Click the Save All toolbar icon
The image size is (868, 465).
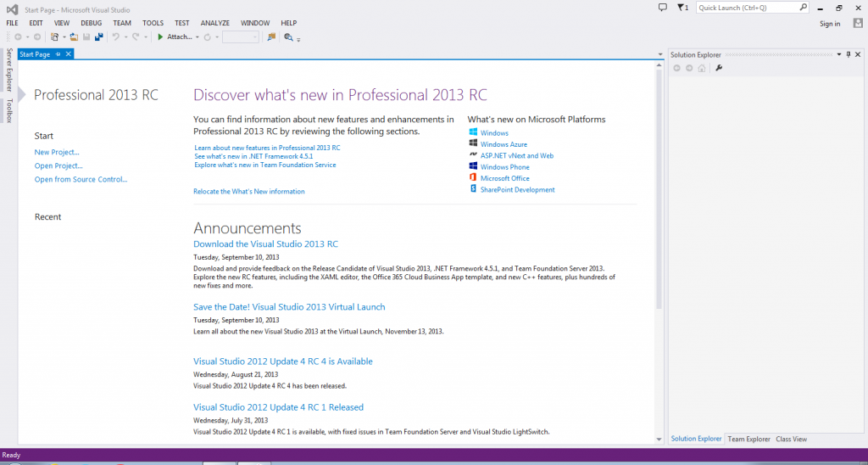point(99,37)
